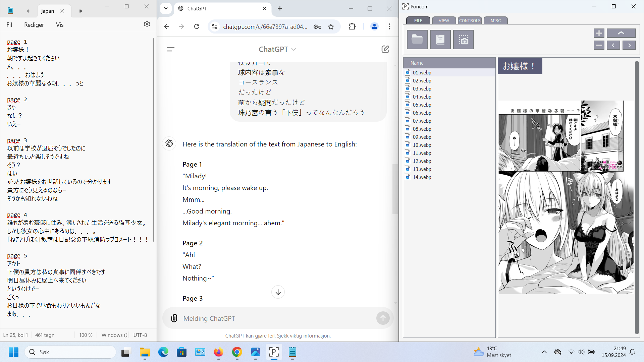
Task: Click Poricom image viewer vertical scrollbar
Action: coord(637,197)
